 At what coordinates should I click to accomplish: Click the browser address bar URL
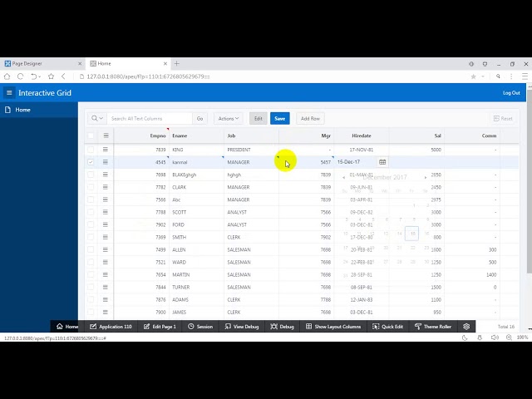[x=148, y=76]
